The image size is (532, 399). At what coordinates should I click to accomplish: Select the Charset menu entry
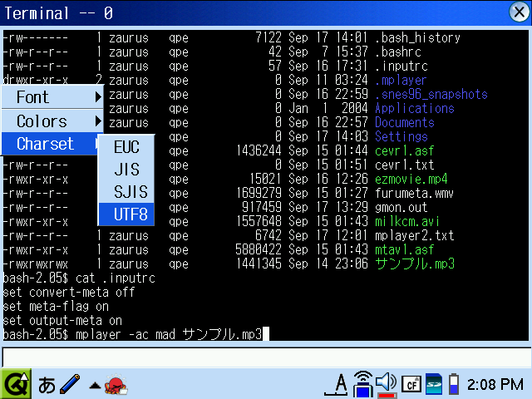tap(50, 144)
